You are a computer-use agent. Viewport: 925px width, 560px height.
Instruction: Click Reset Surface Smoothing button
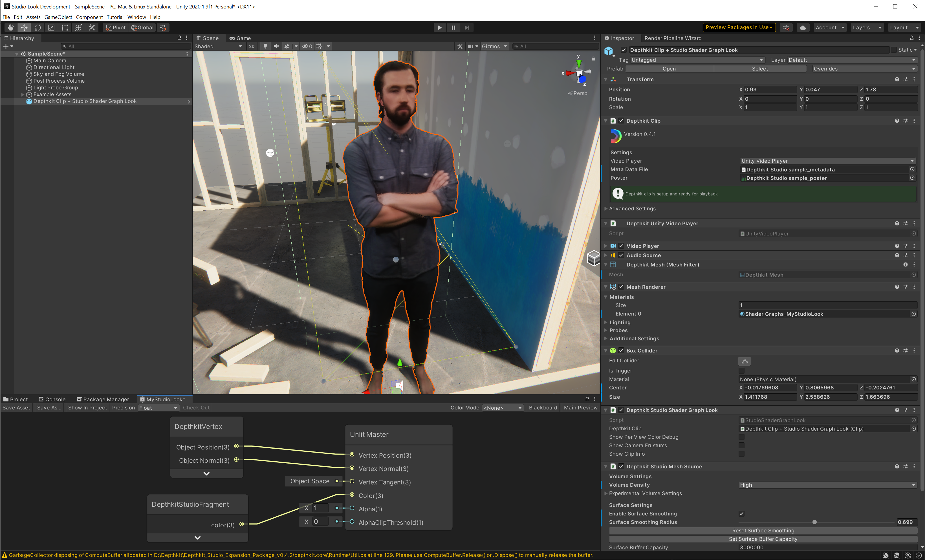coord(763,530)
